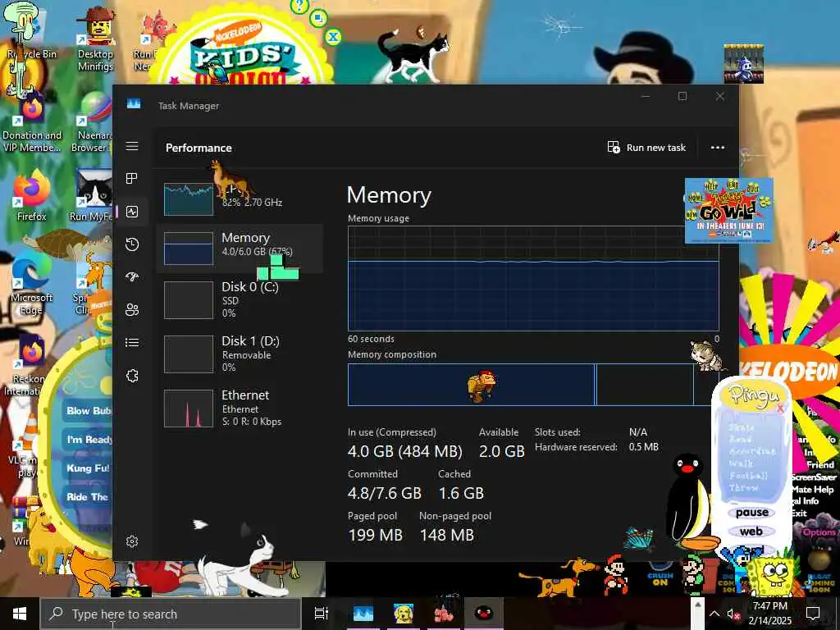Open the Details page list icon
Image resolution: width=840 pixels, height=630 pixels.
132,342
